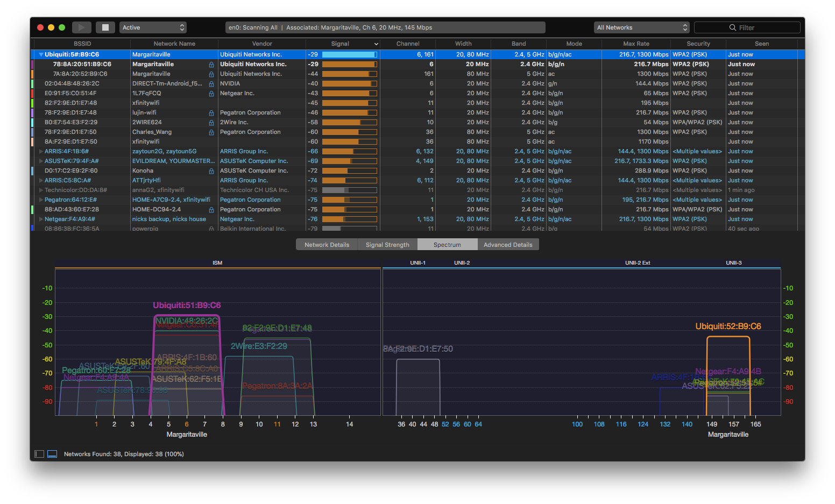The width and height of the screenshot is (835, 504).
Task: Click into the Filter search field
Action: tap(764, 27)
